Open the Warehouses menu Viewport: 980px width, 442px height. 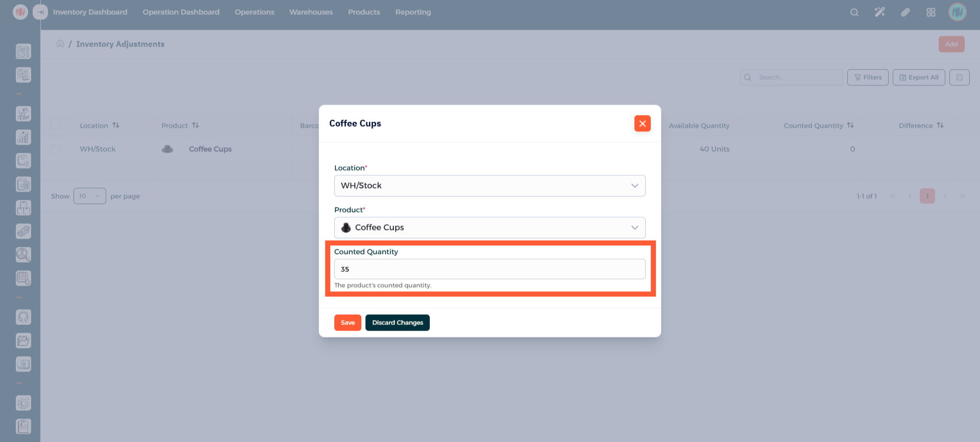point(311,12)
